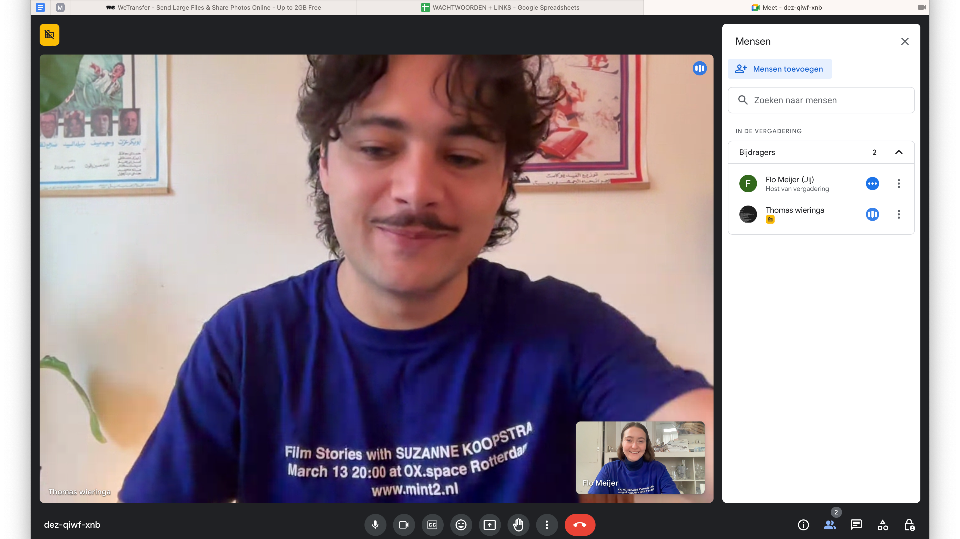Click camera recording indicator in Meet tab
This screenshot has width=960, height=539.
tap(921, 7)
